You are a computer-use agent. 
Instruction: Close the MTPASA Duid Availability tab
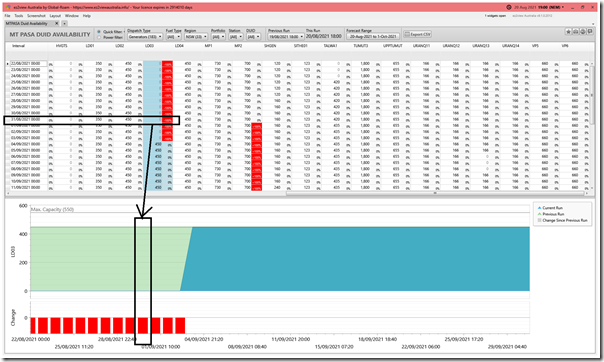coord(57,23)
